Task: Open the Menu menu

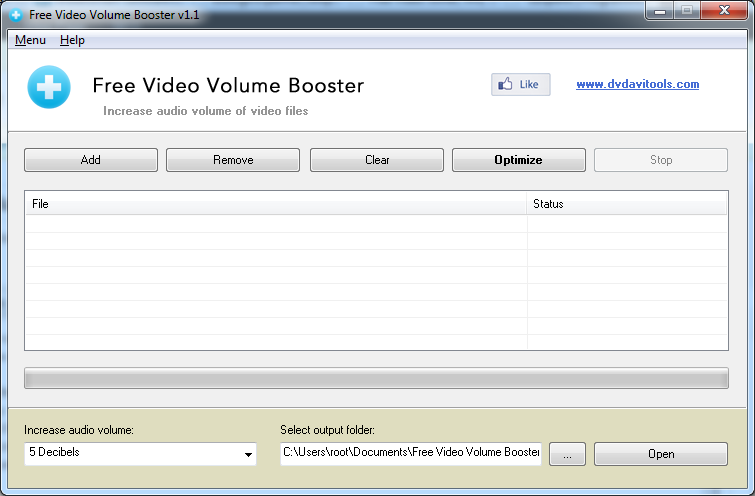Action: 30,40
